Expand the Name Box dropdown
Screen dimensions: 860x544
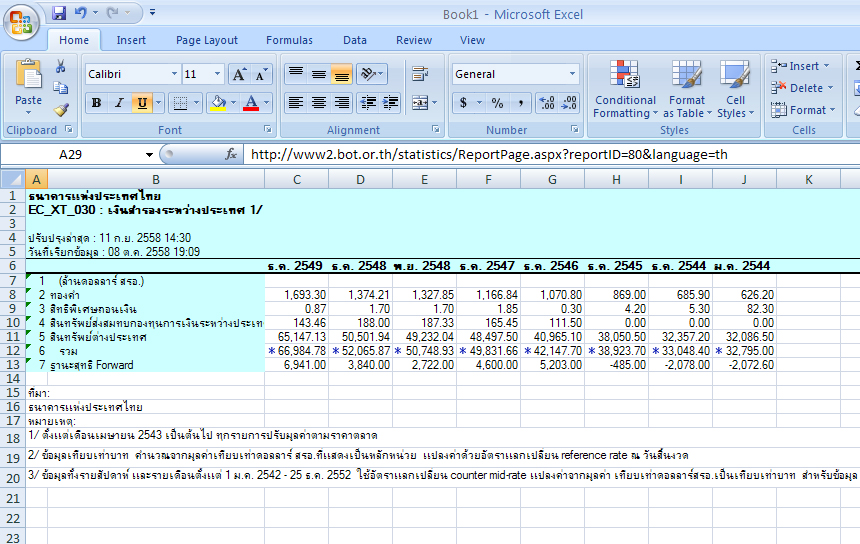149,155
